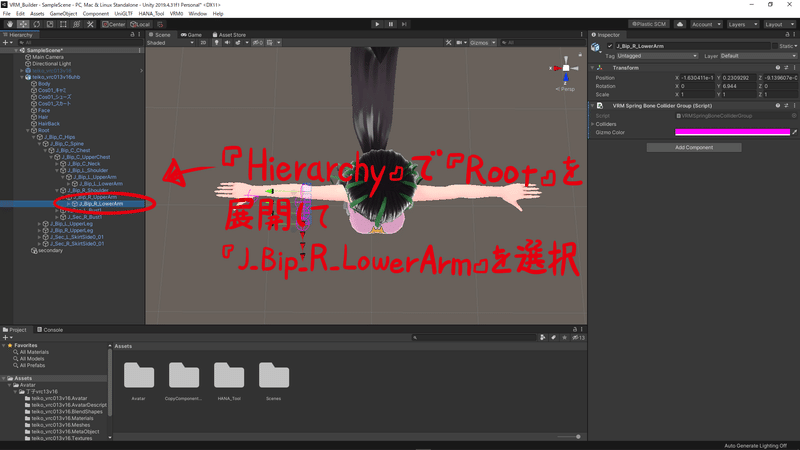Image resolution: width=800 pixels, height=450 pixels.
Task: Collapse J_Bip_C_Hips in Hierarchy
Action: point(34,137)
